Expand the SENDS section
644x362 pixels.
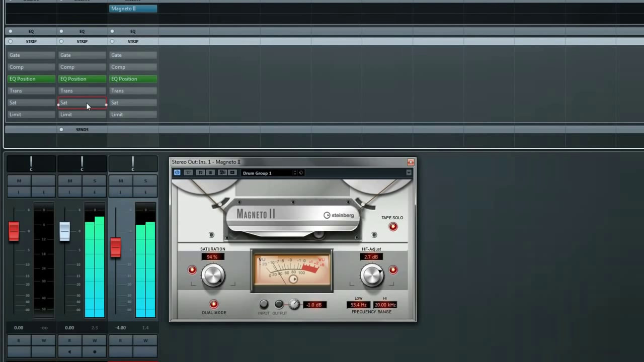[x=82, y=129]
